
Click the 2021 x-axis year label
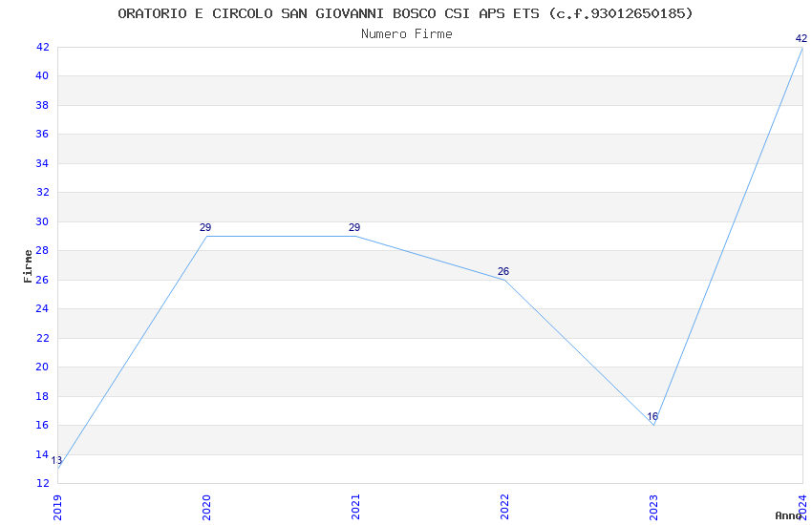click(x=355, y=508)
